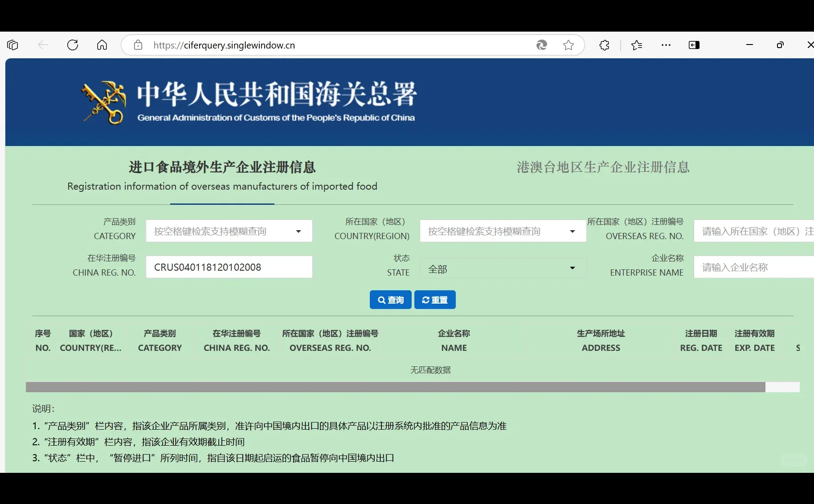The image size is (814, 504).
Task: View site information via the lock icon
Action: (138, 45)
